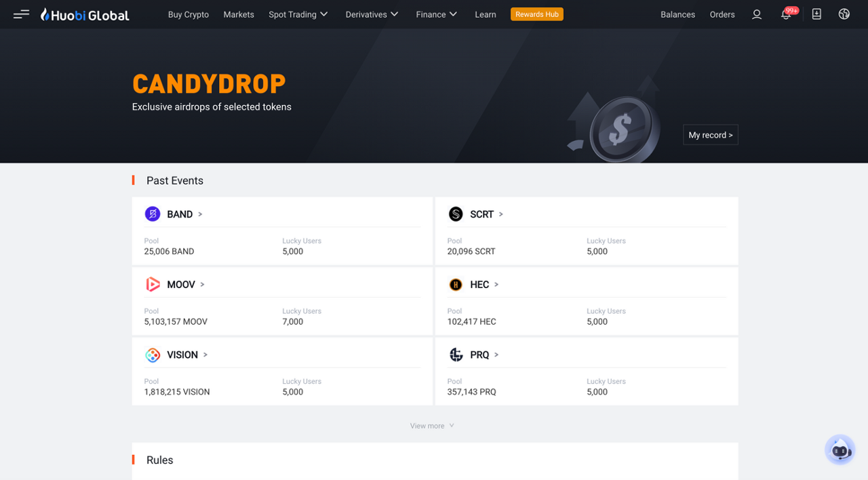Expand the Derivatives dropdown
Viewport: 868px width, 480px height.
coord(372,14)
